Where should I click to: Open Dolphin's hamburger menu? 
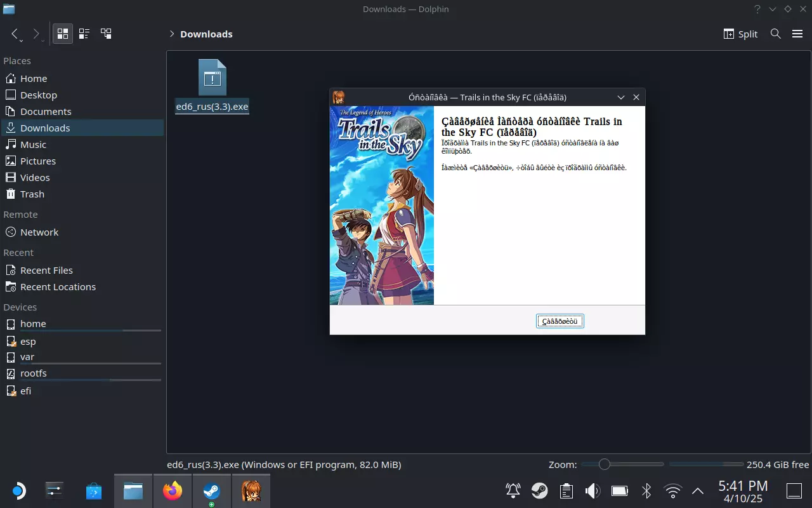[x=797, y=34]
